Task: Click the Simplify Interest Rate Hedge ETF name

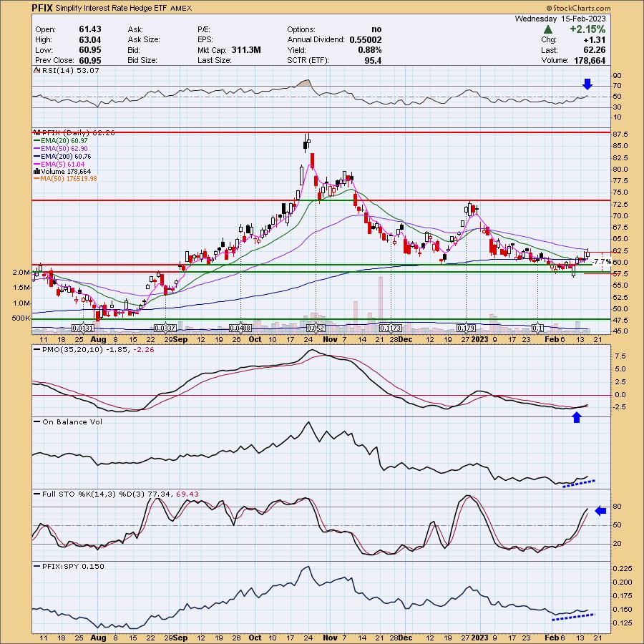Action: (x=112, y=8)
